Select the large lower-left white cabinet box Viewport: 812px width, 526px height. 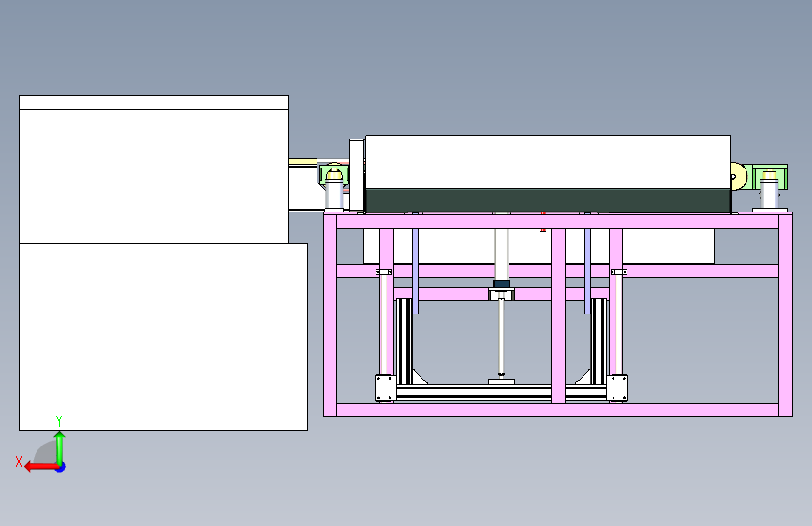(163, 337)
